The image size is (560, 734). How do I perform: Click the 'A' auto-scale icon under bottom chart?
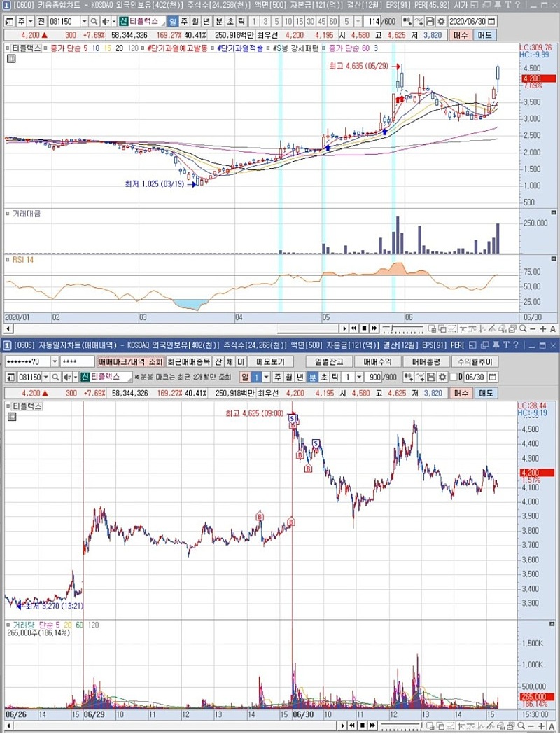click(x=552, y=726)
